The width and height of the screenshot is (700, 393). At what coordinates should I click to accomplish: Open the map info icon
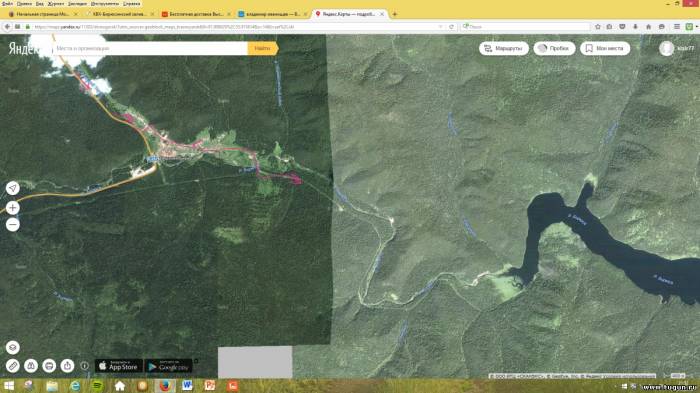pos(85,366)
